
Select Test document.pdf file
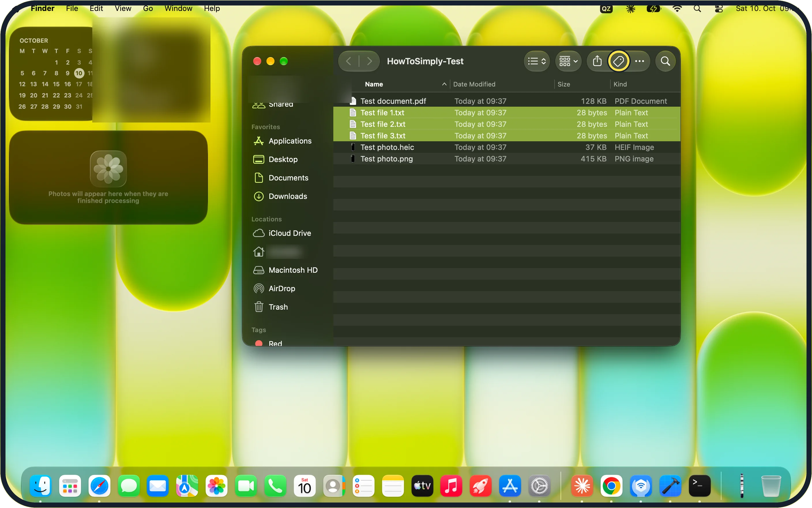tap(507, 101)
